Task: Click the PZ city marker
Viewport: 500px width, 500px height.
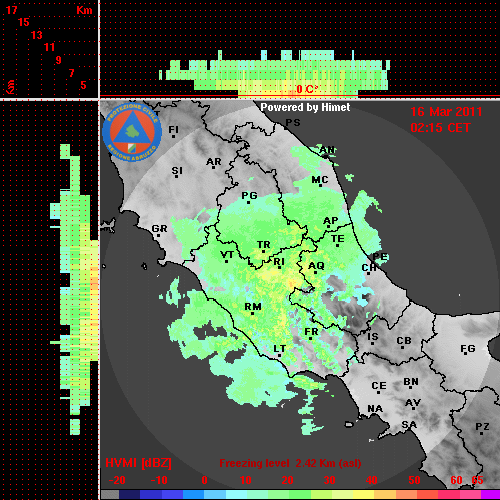Action: pos(481,433)
